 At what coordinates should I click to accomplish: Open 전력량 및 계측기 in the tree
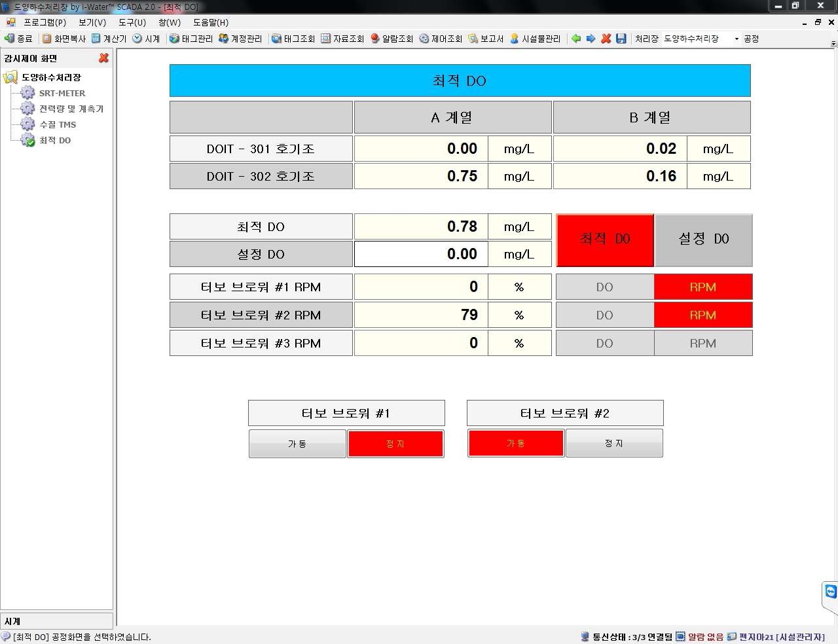point(71,109)
